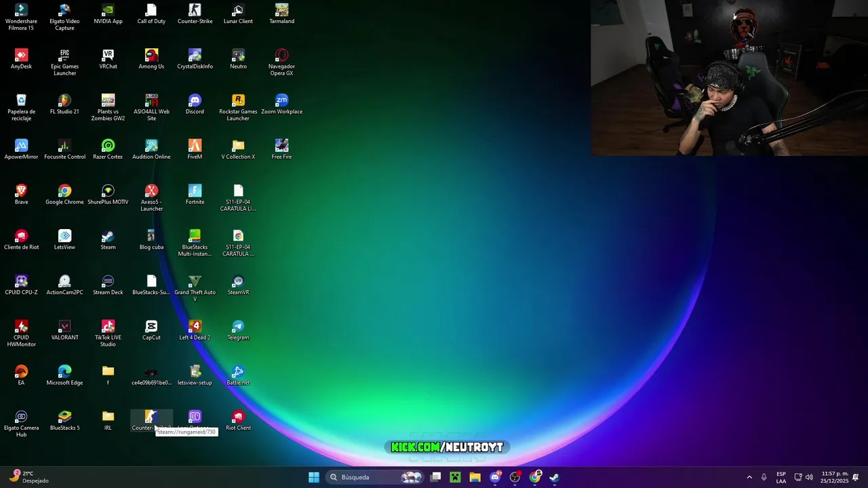Open Minecraft from the taskbar

[x=455, y=477]
